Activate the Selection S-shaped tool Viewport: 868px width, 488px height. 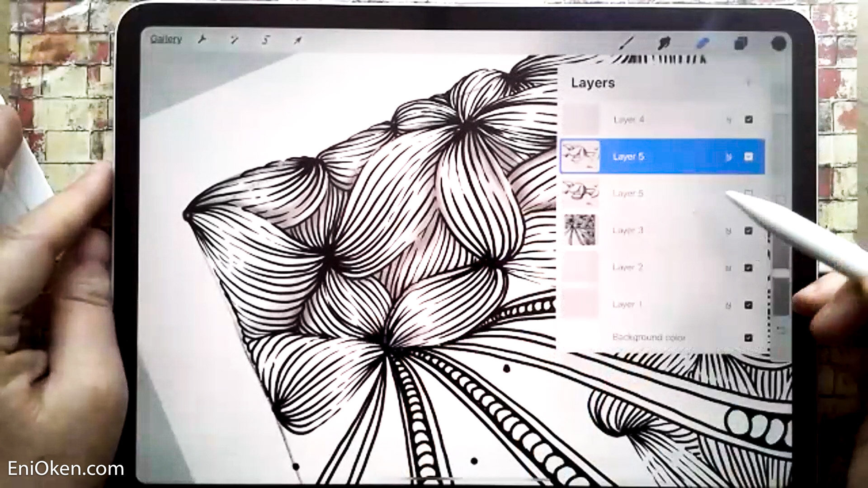coord(266,40)
